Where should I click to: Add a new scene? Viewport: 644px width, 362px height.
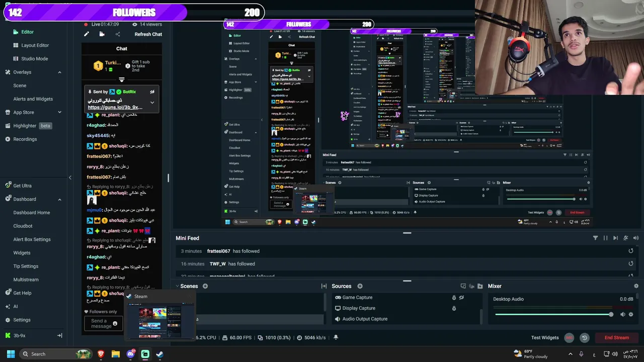point(205,286)
